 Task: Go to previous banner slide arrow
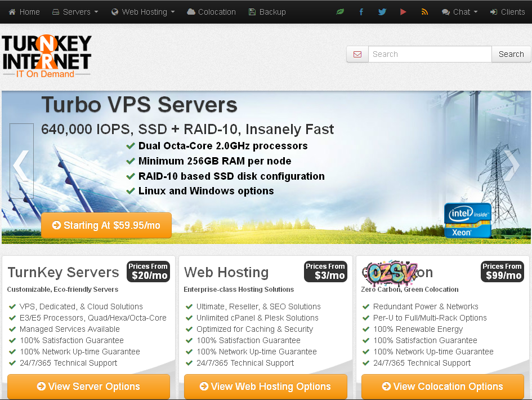pyautogui.click(x=21, y=164)
